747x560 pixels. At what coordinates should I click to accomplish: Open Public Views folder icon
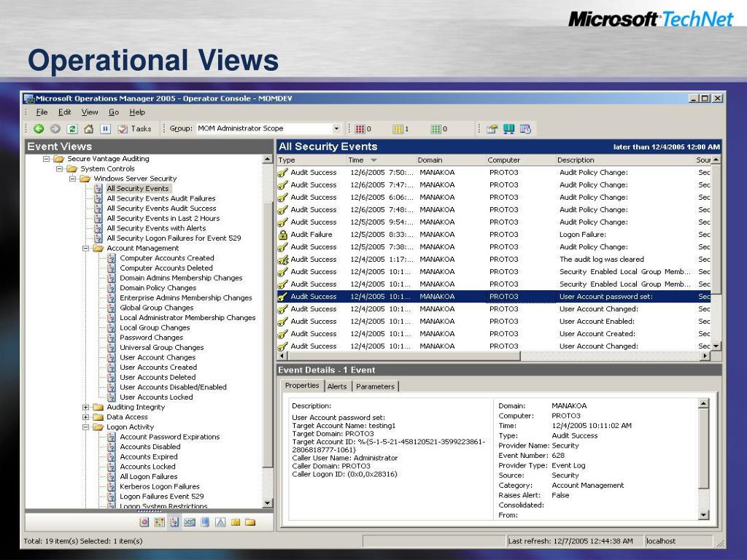(250, 522)
